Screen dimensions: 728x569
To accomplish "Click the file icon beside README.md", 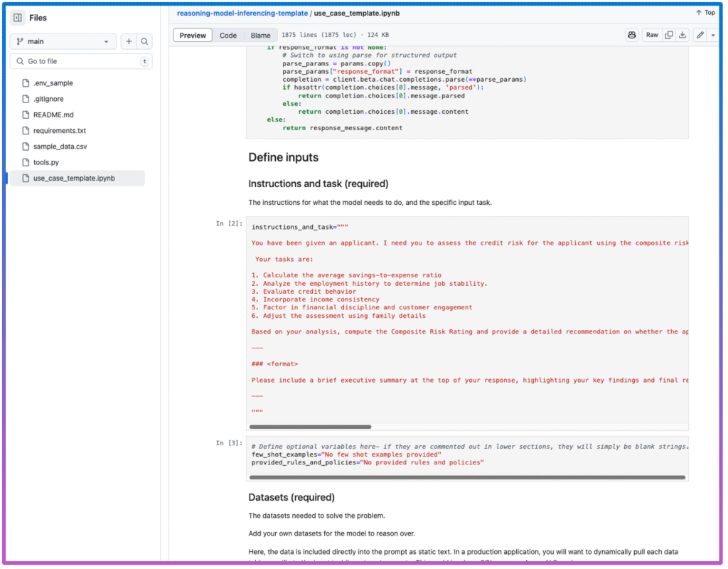I will coord(26,115).
